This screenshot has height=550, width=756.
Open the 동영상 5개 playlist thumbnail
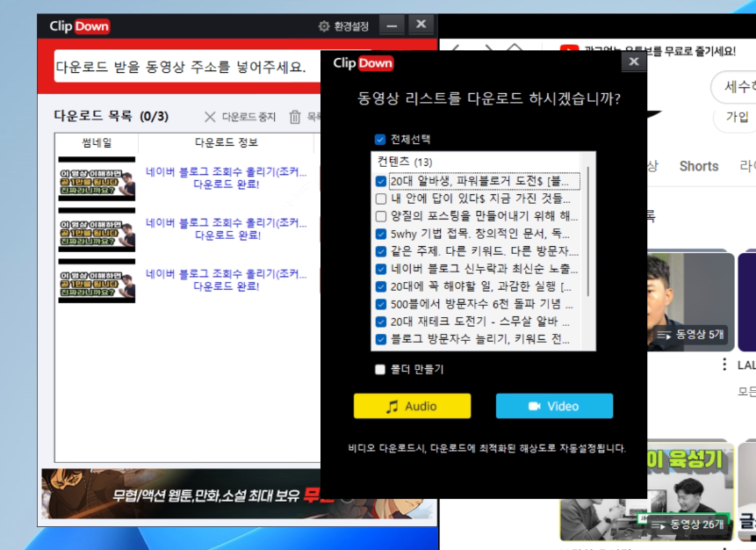(x=690, y=301)
